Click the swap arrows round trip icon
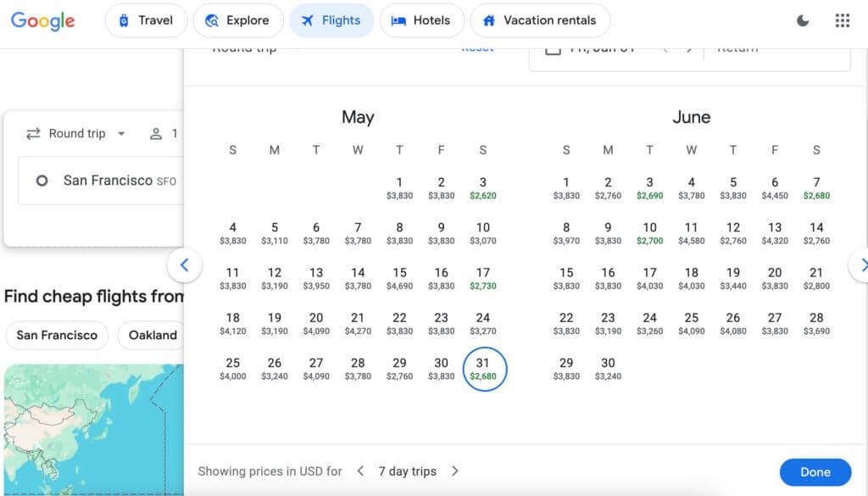The image size is (868, 496). tap(34, 133)
